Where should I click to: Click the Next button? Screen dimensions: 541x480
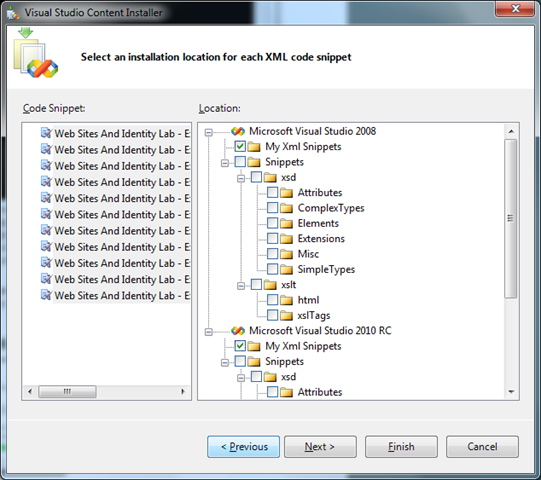tap(320, 447)
